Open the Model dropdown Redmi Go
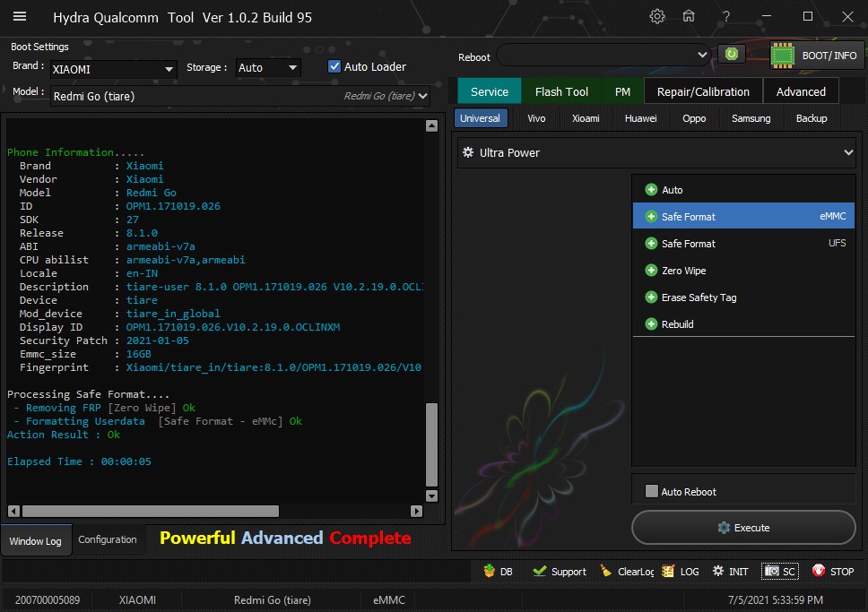This screenshot has height=612, width=868. tap(241, 96)
